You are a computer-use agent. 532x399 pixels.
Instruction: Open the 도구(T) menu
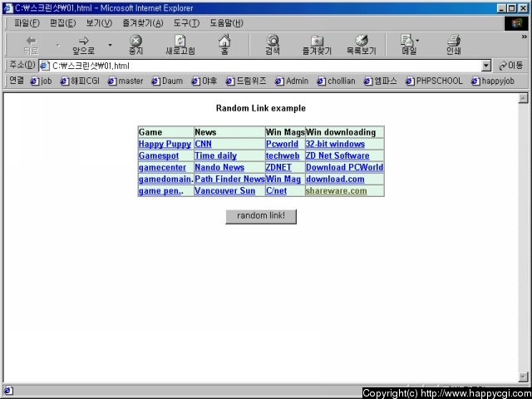click(x=186, y=23)
